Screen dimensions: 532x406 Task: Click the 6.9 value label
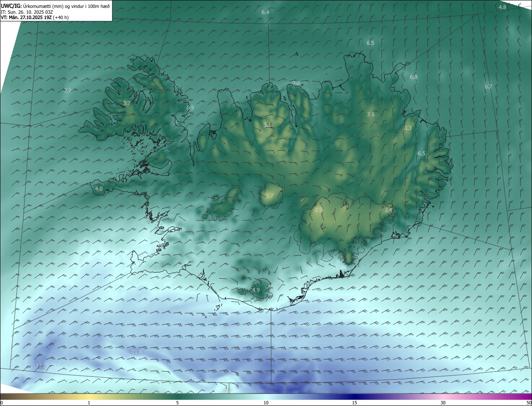(190, 108)
